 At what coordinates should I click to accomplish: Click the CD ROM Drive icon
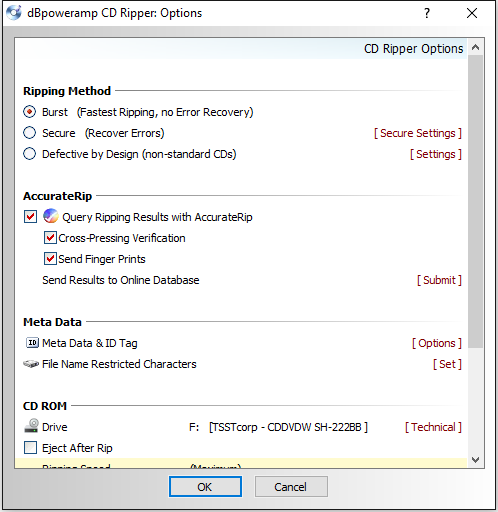point(31,426)
